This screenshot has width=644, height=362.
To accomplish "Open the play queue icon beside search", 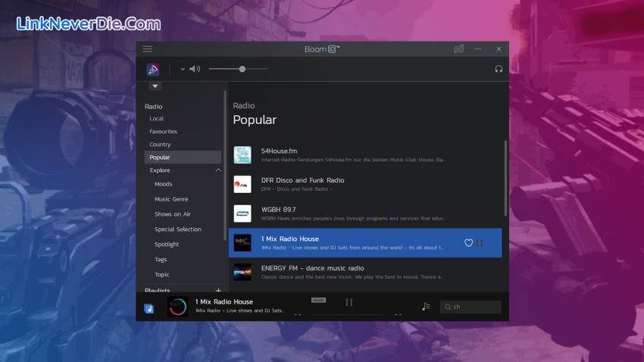I will coord(426,307).
